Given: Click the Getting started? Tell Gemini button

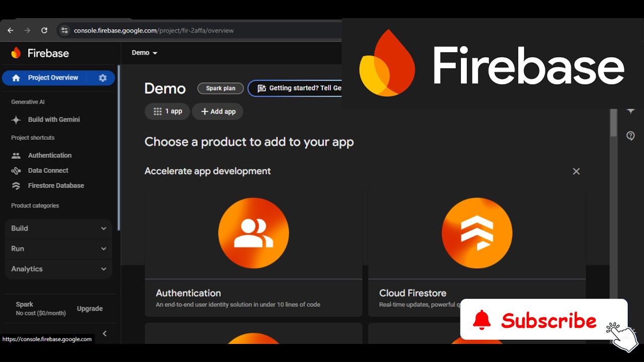Looking at the screenshot, I should point(295,88).
